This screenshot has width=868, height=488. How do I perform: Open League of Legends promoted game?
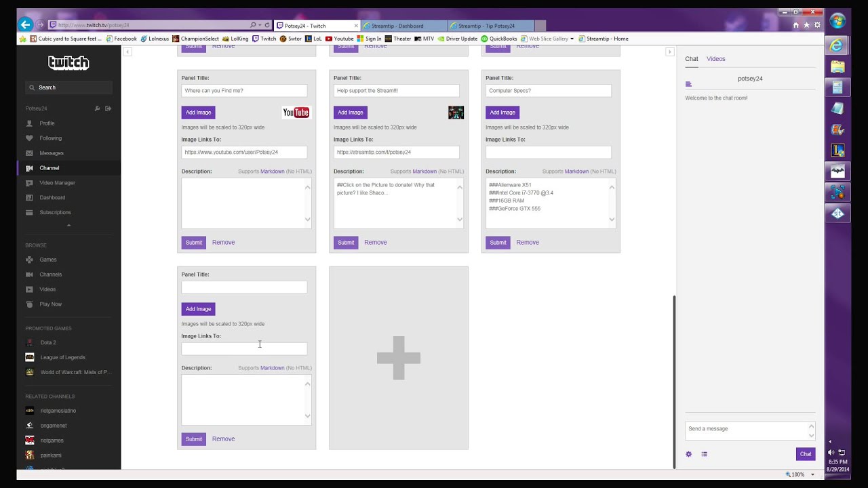pyautogui.click(x=62, y=357)
